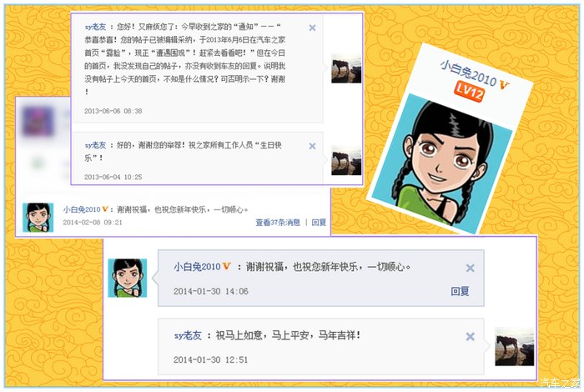Click 小白兔2010 name in 14:06 message
This screenshot has width=584, height=392.
click(197, 267)
